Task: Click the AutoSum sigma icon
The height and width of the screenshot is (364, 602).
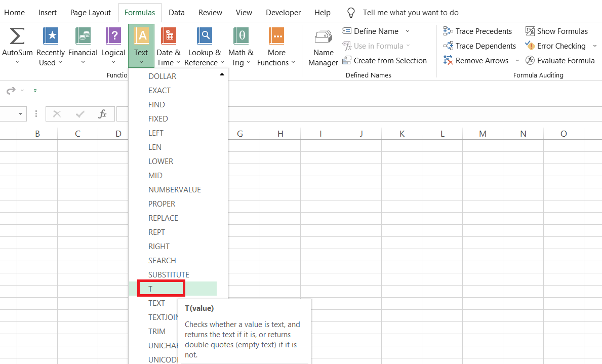Action: 17,36
